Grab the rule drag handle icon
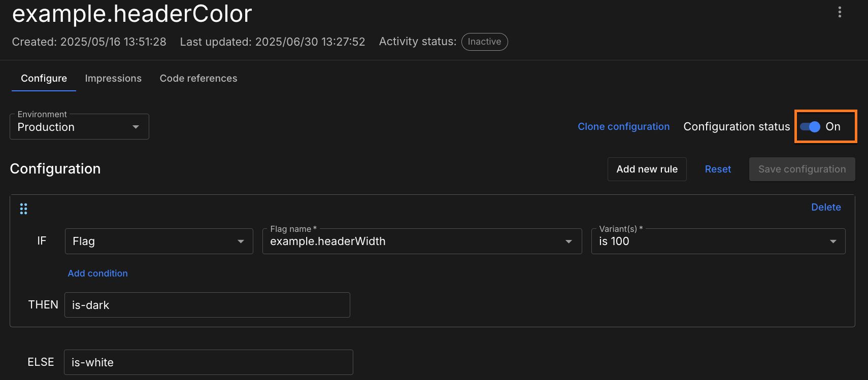 click(23, 209)
